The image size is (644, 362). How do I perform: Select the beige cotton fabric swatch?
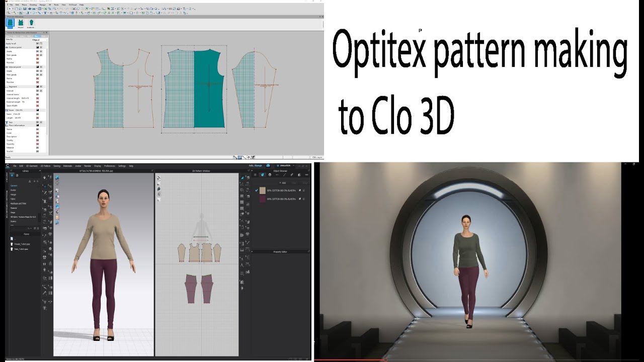263,191
